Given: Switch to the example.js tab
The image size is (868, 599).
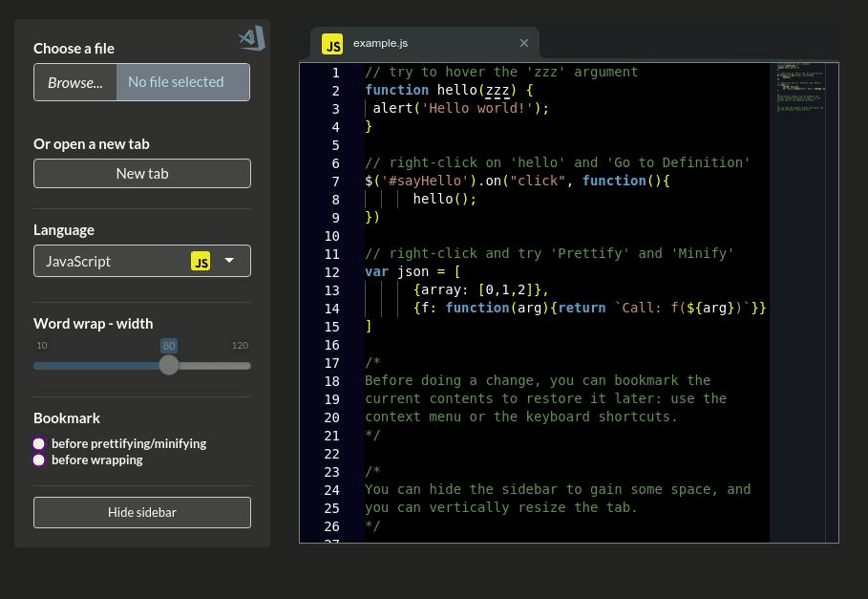Looking at the screenshot, I should (382, 43).
